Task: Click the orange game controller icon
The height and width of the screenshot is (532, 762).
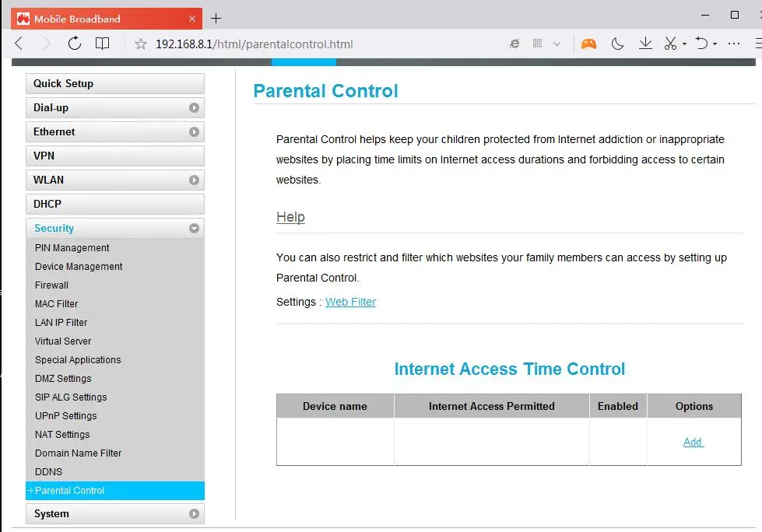Action: (x=588, y=44)
